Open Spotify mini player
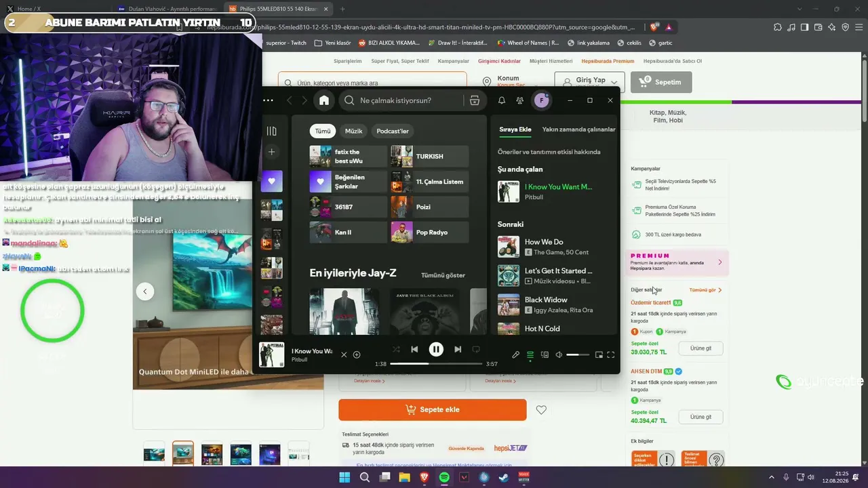The width and height of the screenshot is (868, 488). point(599,354)
